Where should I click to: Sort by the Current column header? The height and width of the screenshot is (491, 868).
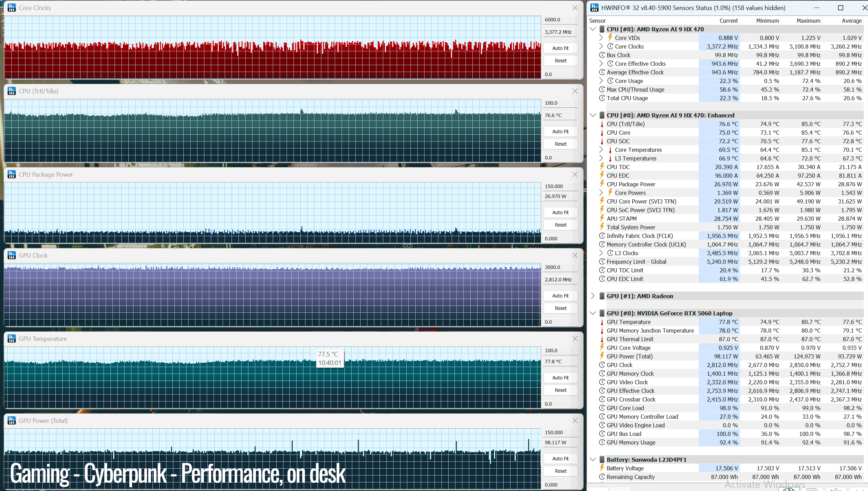coord(728,21)
